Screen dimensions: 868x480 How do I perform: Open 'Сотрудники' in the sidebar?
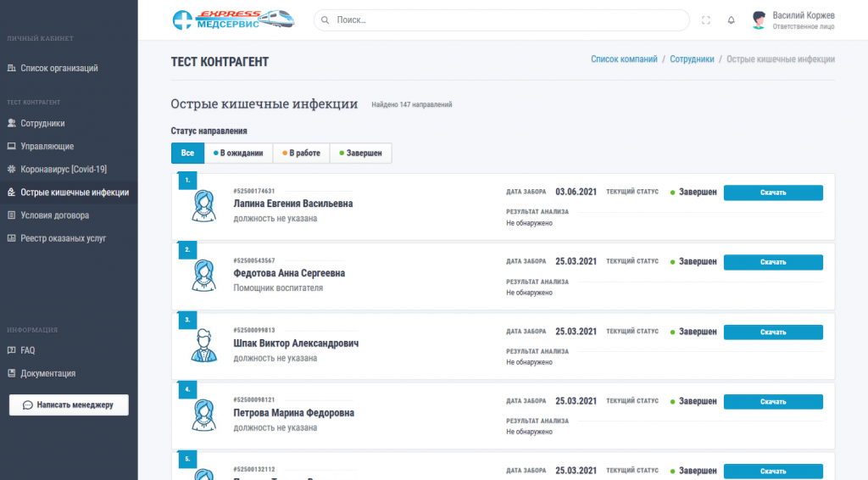[42, 123]
